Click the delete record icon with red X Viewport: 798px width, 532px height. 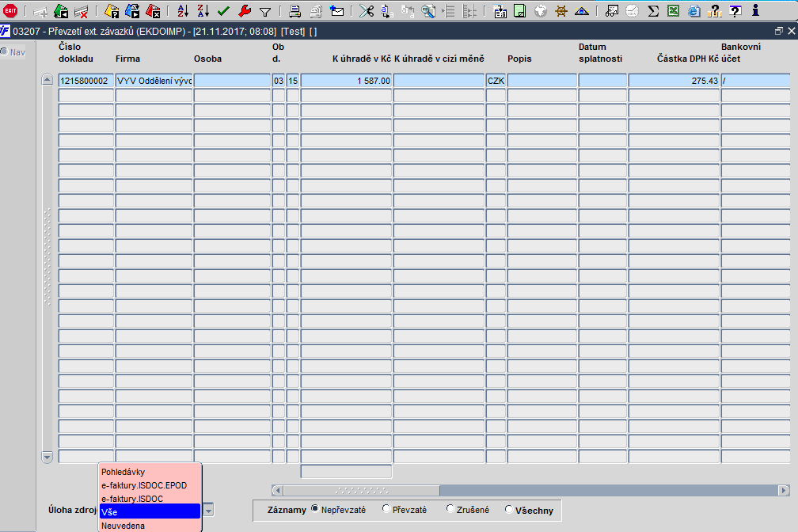pyautogui.click(x=81, y=11)
